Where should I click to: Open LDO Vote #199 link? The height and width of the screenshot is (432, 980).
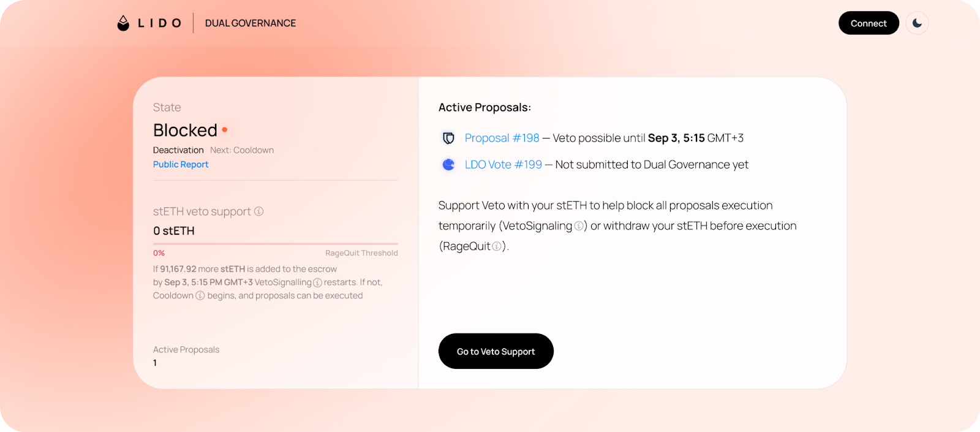click(503, 164)
